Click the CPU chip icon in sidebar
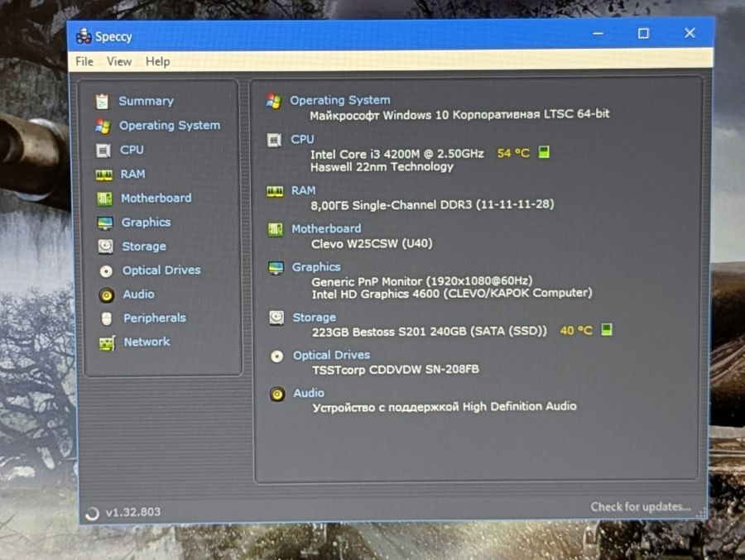The width and height of the screenshot is (745, 560). 103,150
